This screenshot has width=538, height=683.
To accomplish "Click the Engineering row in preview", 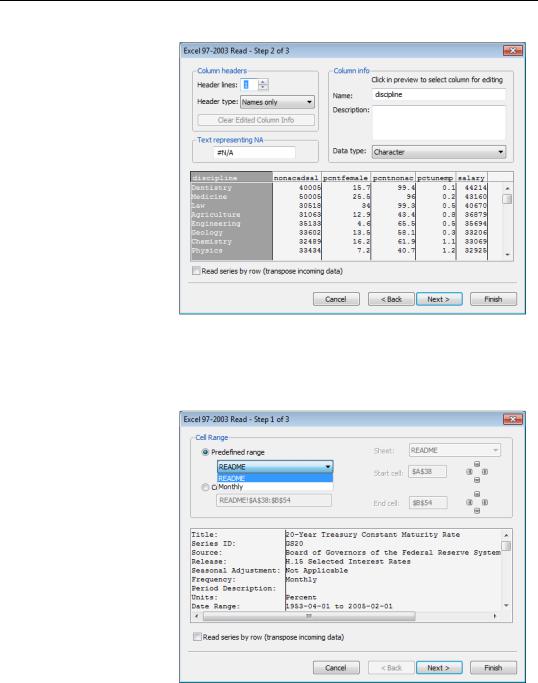I will point(339,223).
